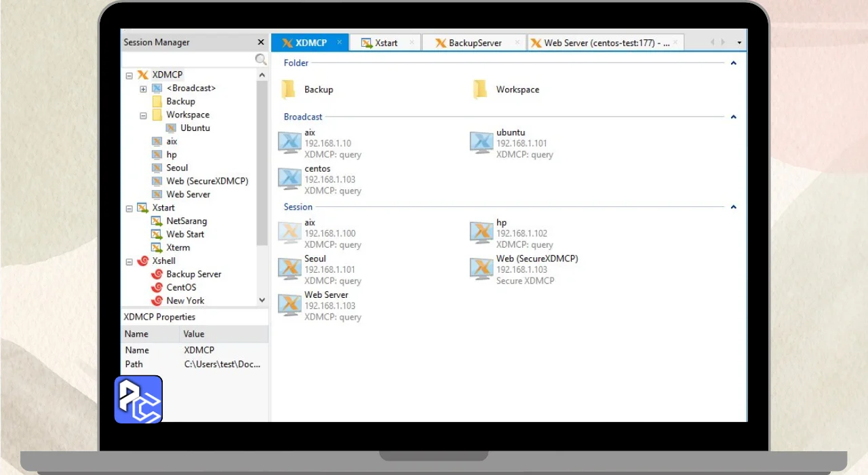Select CentOS in the Xshell tree
Viewport: 868px width, 475px height.
181,288
